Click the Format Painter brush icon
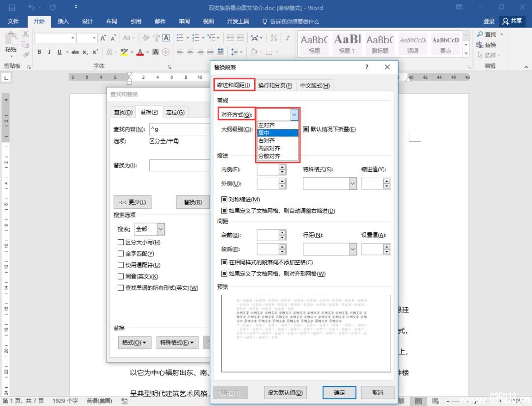Image resolution: width=532 pixels, height=406 pixels. [26, 55]
